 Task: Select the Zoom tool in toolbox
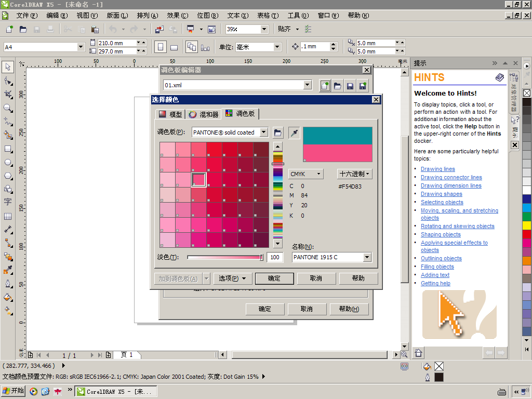(x=8, y=108)
